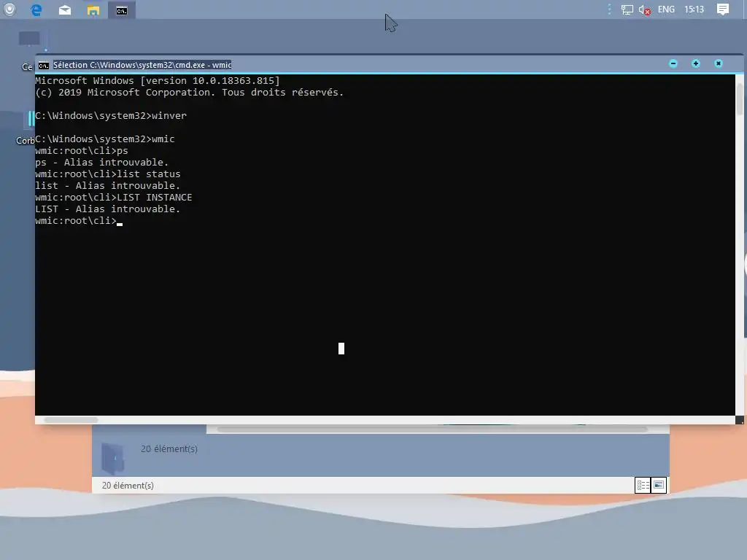
Task: Open the Mail app taskbar icon
Action: point(65,10)
